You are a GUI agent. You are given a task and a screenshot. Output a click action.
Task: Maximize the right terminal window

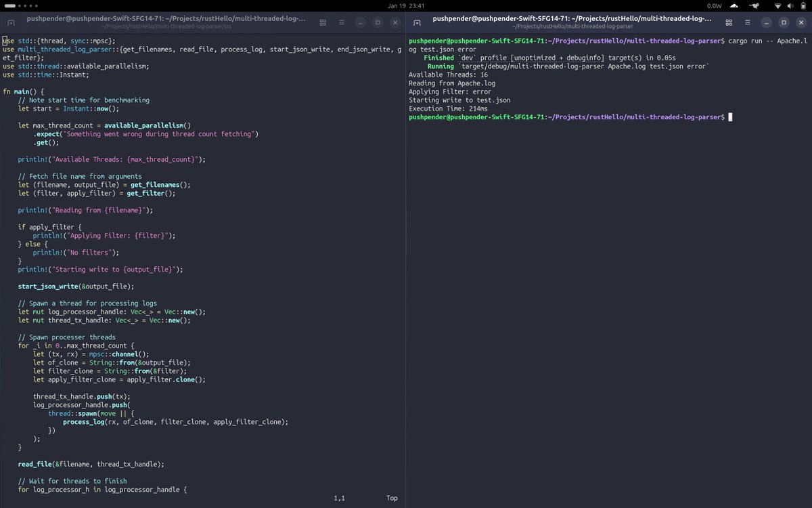tap(784, 22)
